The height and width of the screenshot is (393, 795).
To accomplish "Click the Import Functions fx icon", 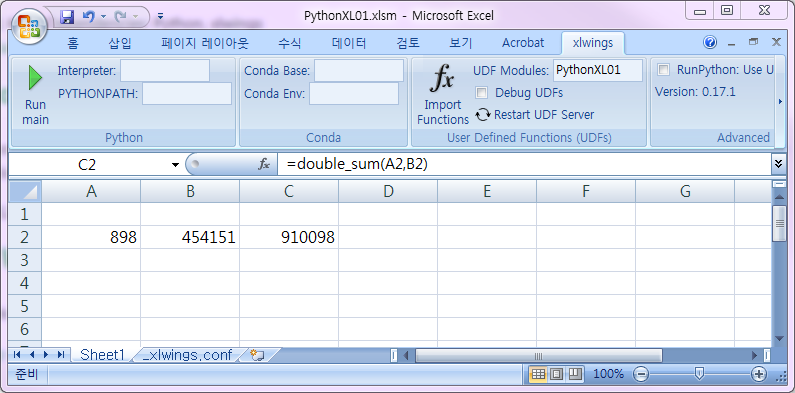I will pyautogui.click(x=442, y=79).
